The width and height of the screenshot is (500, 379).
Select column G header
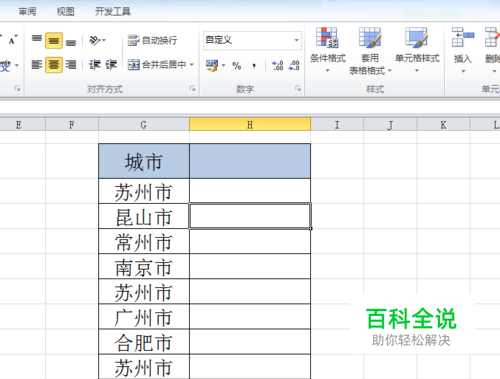(x=144, y=125)
